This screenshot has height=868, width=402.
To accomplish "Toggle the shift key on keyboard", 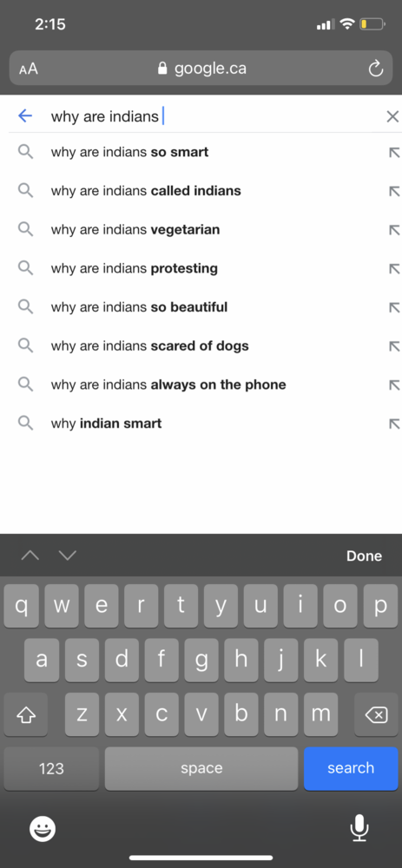I will pyautogui.click(x=25, y=714).
